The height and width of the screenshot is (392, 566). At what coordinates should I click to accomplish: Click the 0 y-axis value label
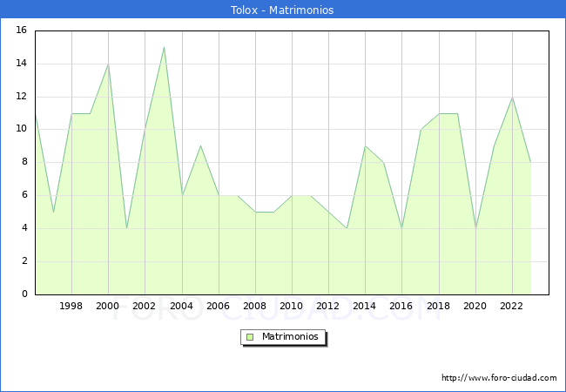point(24,294)
